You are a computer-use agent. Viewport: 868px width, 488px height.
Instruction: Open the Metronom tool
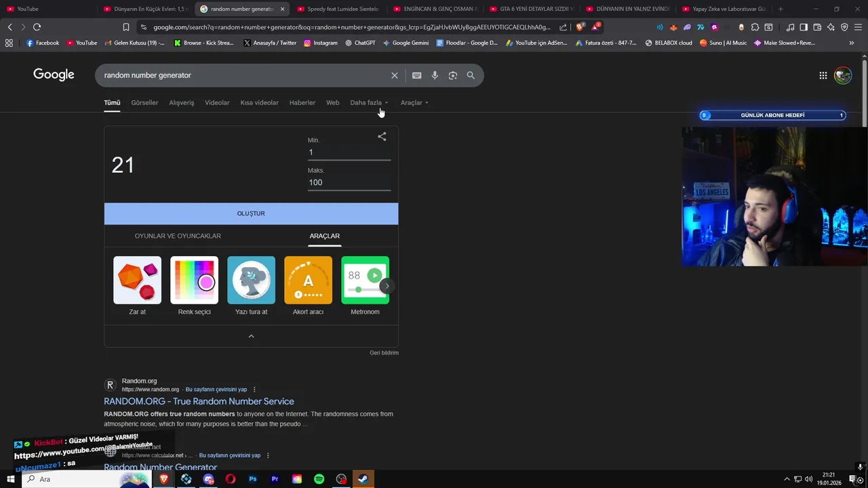(365, 286)
